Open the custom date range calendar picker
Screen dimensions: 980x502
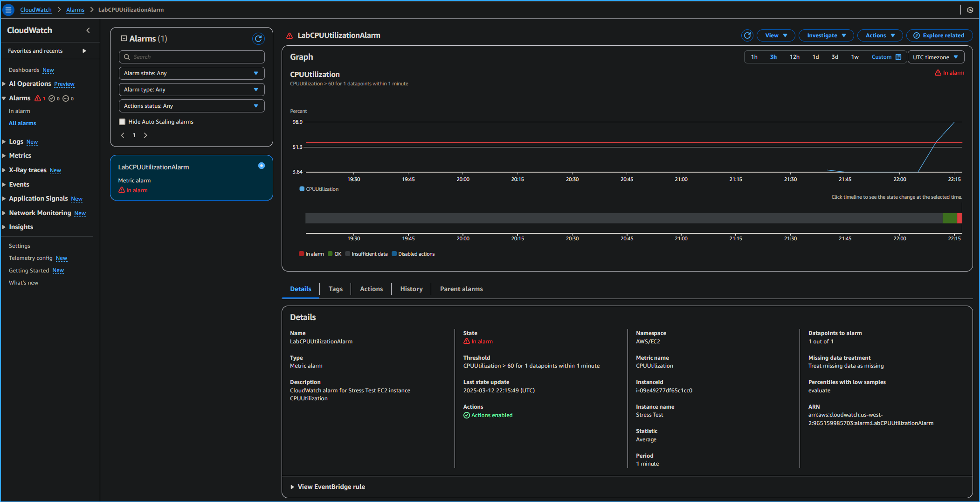pyautogui.click(x=899, y=56)
